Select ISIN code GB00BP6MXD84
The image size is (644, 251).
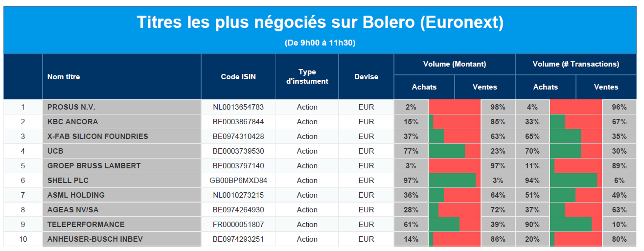[x=238, y=181]
